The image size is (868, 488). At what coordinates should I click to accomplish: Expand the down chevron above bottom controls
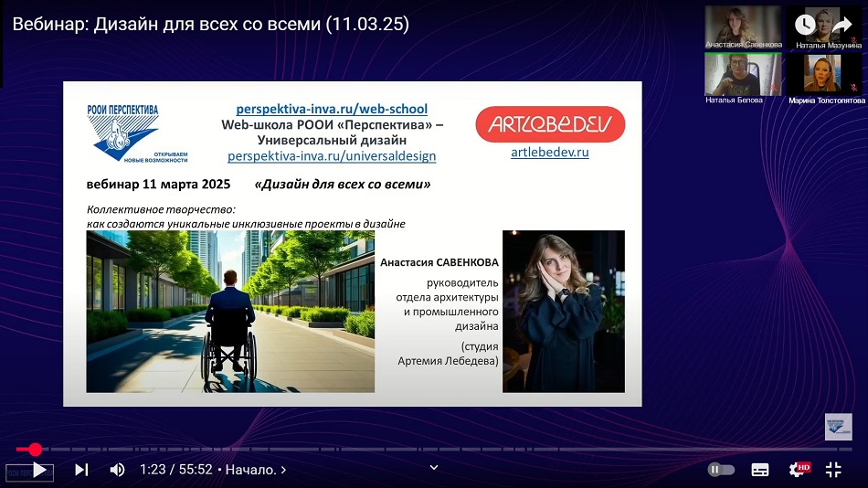[x=434, y=467]
